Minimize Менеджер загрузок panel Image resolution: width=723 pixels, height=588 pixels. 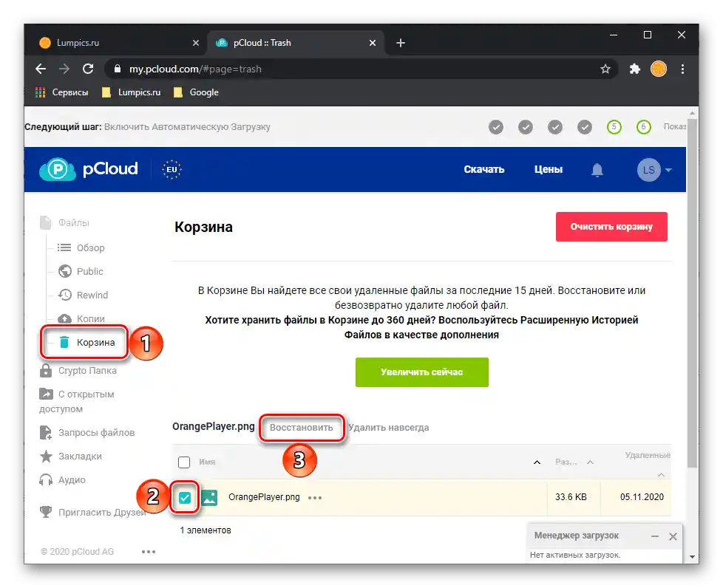pyautogui.click(x=655, y=536)
